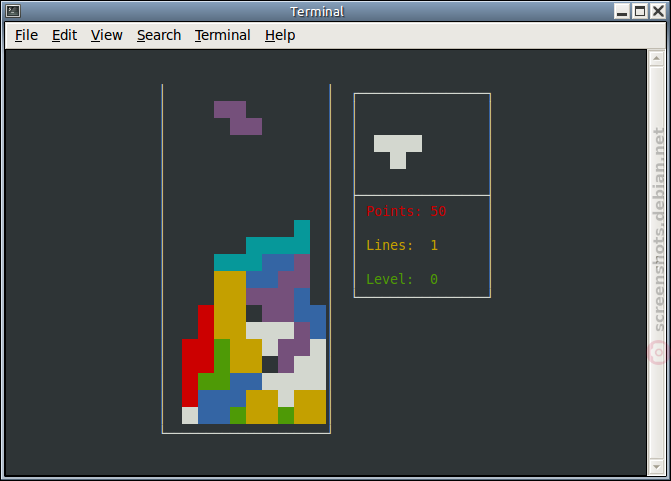Minimize the Terminal window
This screenshot has width=671, height=481.
(622, 11)
